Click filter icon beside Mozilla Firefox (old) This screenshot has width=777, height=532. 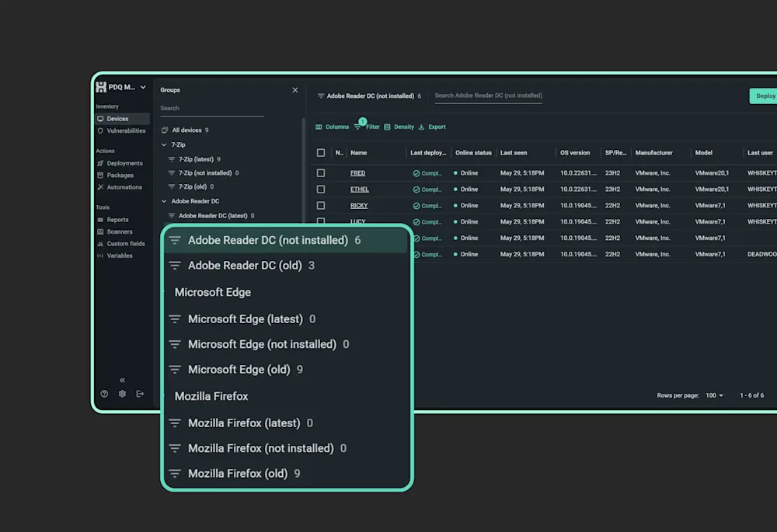(175, 474)
